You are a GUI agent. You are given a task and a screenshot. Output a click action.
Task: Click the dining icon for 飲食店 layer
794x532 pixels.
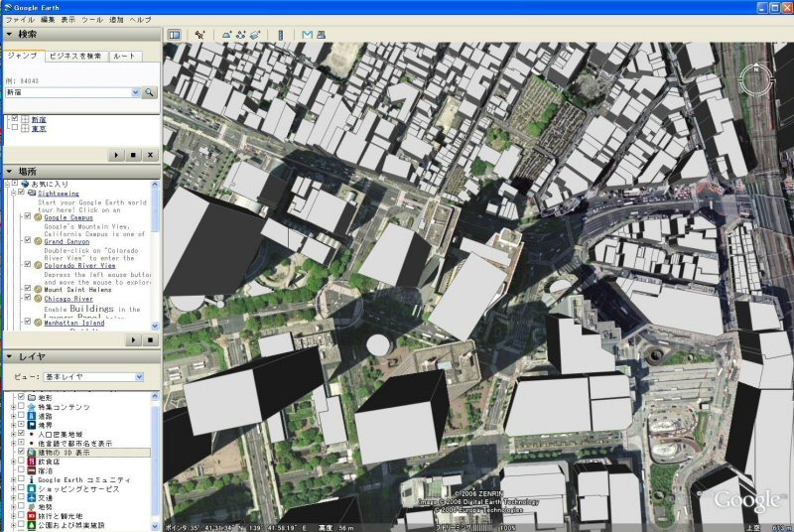click(x=32, y=462)
